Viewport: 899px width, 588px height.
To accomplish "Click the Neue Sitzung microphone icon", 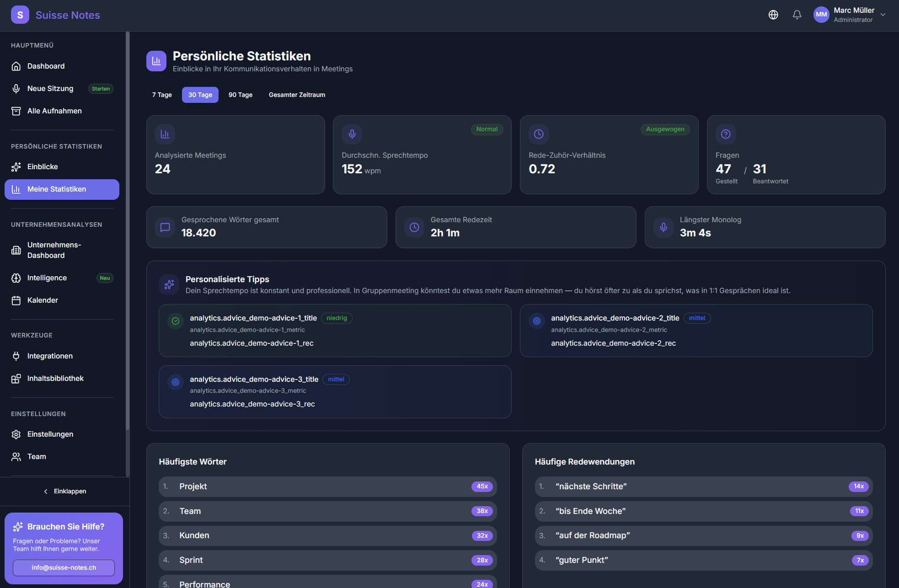I will pos(16,89).
